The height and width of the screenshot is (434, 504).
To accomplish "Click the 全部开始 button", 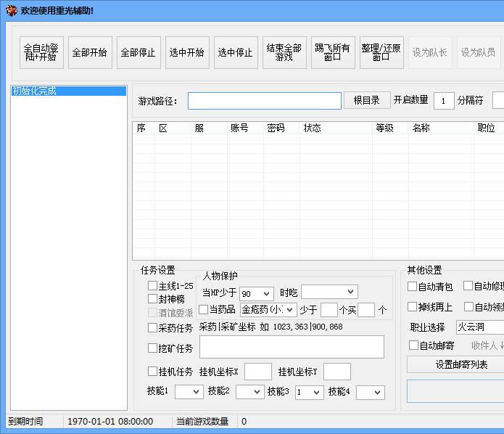I will [x=90, y=53].
